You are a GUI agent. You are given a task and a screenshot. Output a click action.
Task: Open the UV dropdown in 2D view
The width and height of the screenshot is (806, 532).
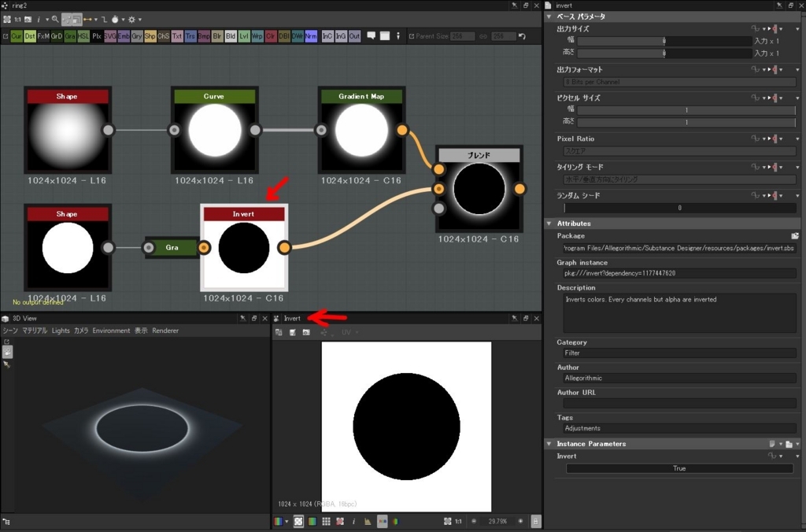click(349, 333)
